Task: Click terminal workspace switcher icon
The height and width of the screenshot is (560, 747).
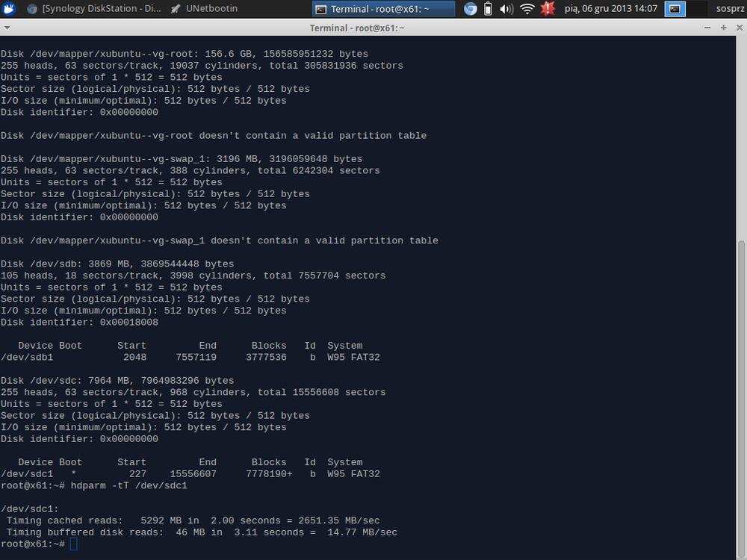Action: 675,8
